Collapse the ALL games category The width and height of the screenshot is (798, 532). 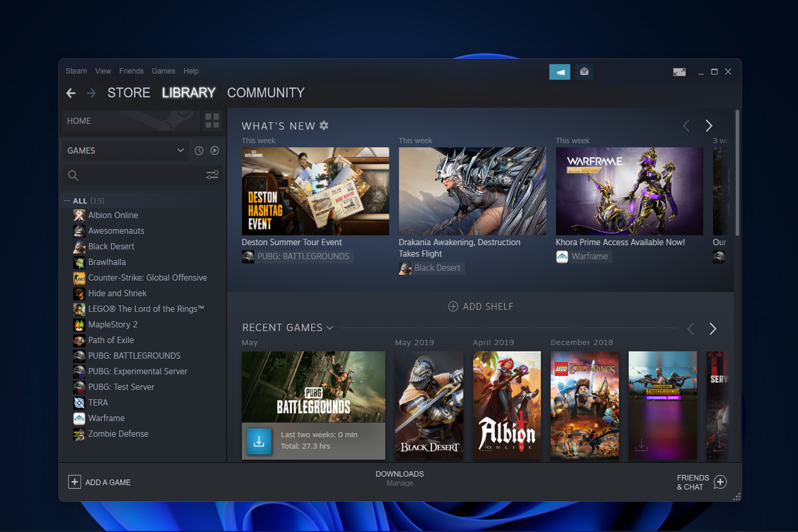(67, 201)
